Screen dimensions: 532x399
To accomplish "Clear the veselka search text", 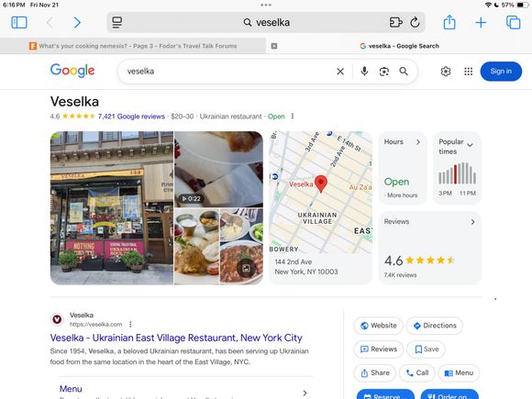I will (x=340, y=72).
